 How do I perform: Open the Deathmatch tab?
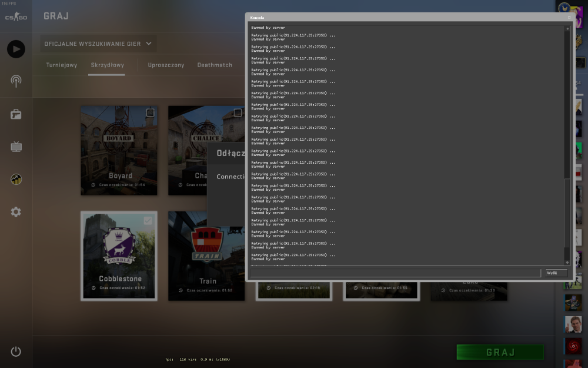pyautogui.click(x=215, y=65)
